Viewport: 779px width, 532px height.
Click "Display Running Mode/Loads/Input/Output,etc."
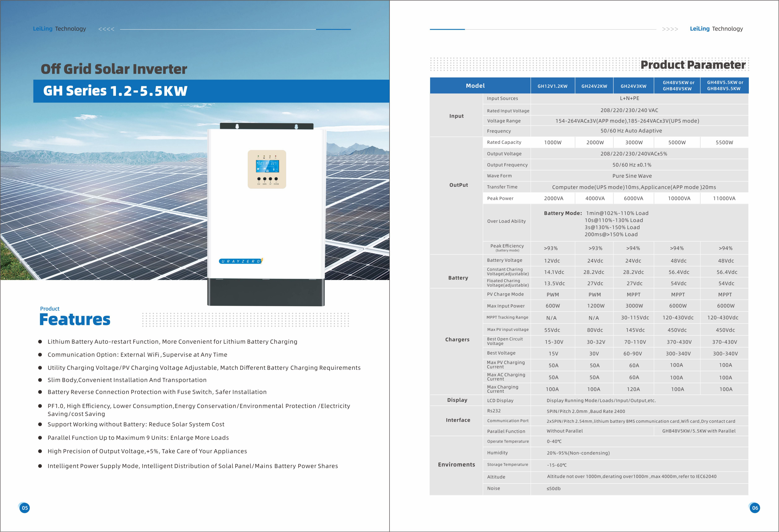601,401
